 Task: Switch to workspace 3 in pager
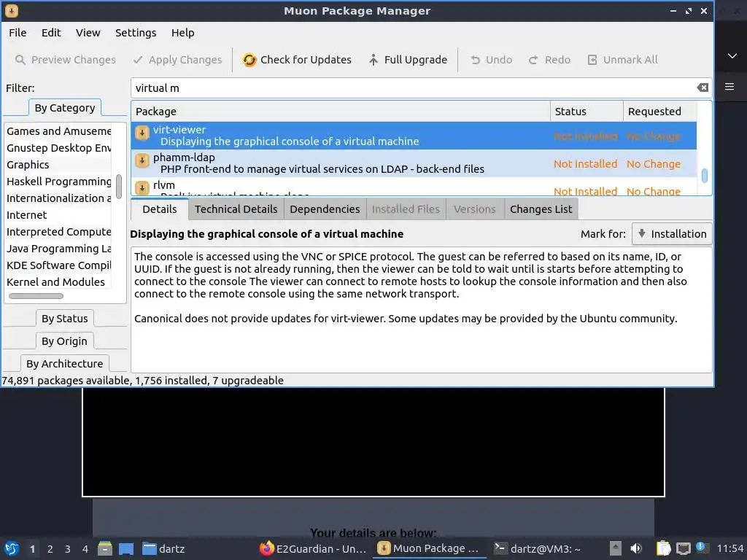pyautogui.click(x=68, y=549)
